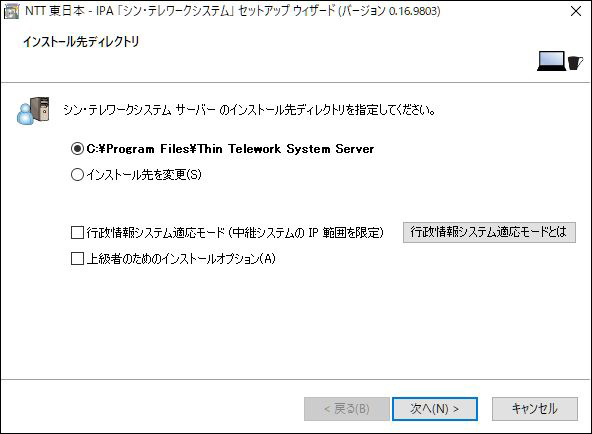Click the laptop and coffee cup icon
Viewport: 592px width, 434px height.
560,61
